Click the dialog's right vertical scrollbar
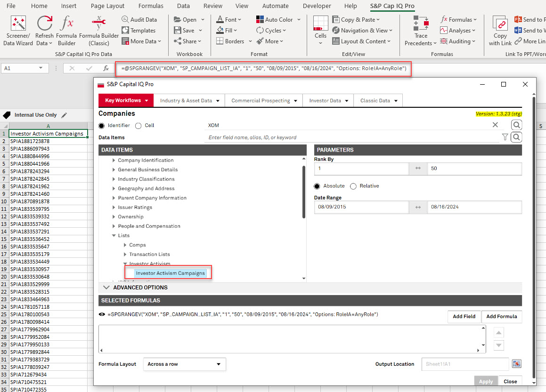The height and width of the screenshot is (392, 546). [x=534, y=237]
